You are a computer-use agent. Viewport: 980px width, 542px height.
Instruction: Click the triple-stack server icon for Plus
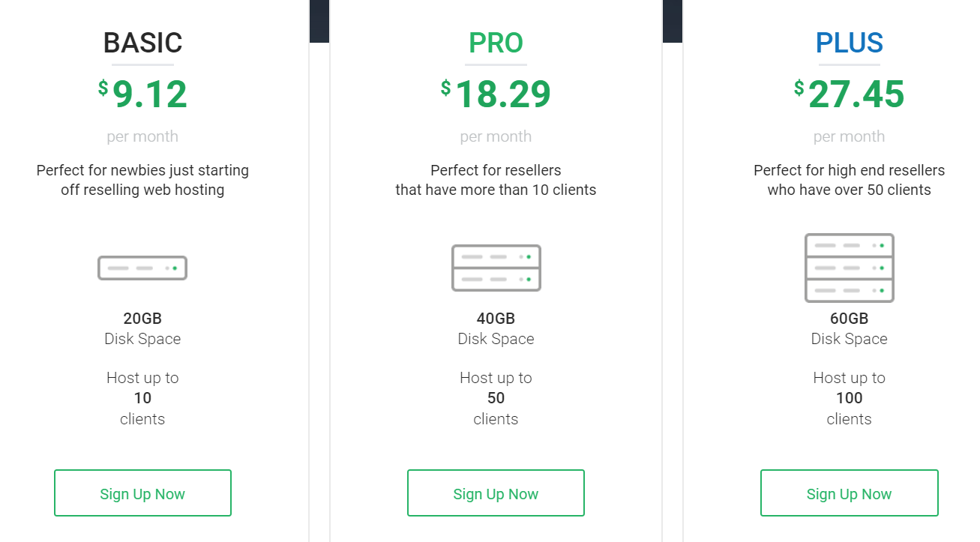point(849,268)
